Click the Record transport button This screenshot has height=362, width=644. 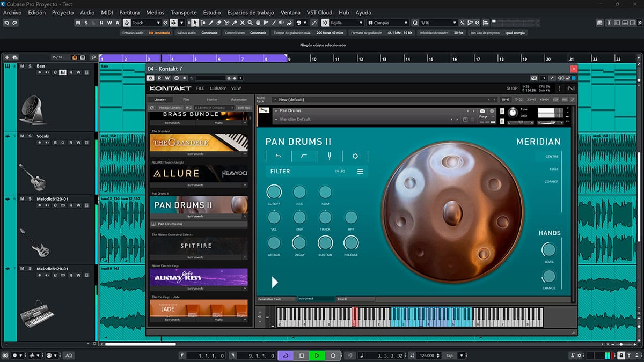333,356
